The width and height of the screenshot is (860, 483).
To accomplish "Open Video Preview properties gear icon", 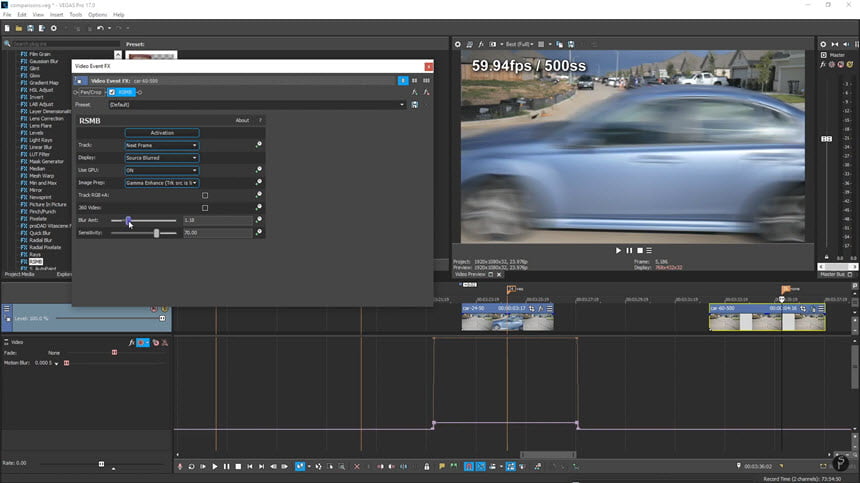I will pyautogui.click(x=457, y=44).
